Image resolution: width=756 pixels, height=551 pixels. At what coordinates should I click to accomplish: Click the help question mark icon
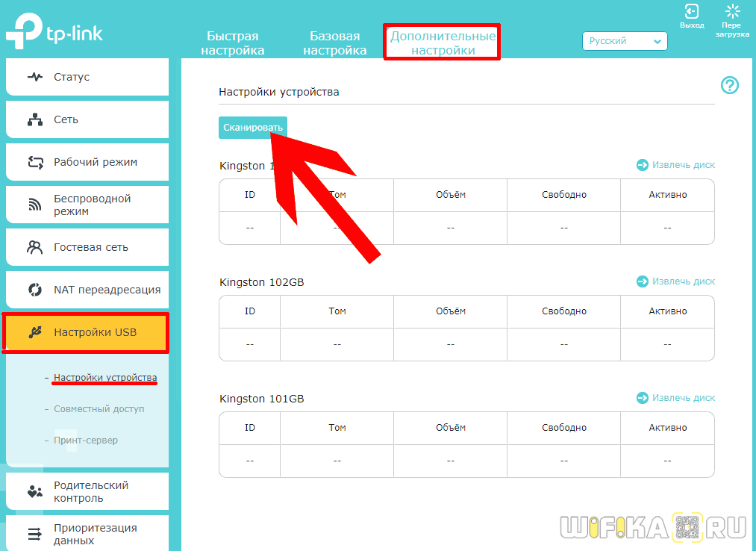click(x=729, y=86)
